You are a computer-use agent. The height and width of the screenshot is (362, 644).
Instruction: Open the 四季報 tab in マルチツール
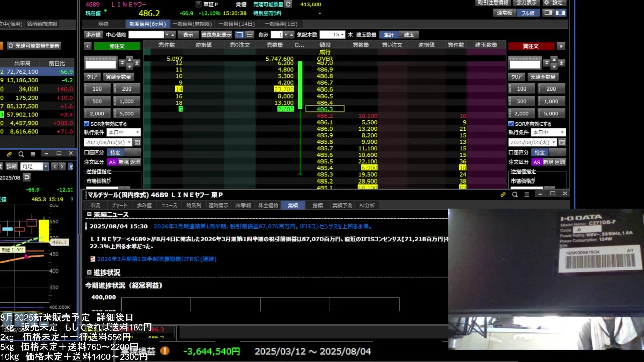coord(243,206)
